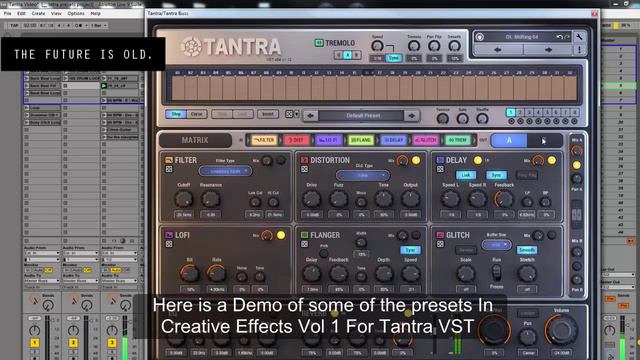Open the Edit menu in Ableton window
Image resolution: width=640 pixels, height=360 pixels.
point(21,13)
